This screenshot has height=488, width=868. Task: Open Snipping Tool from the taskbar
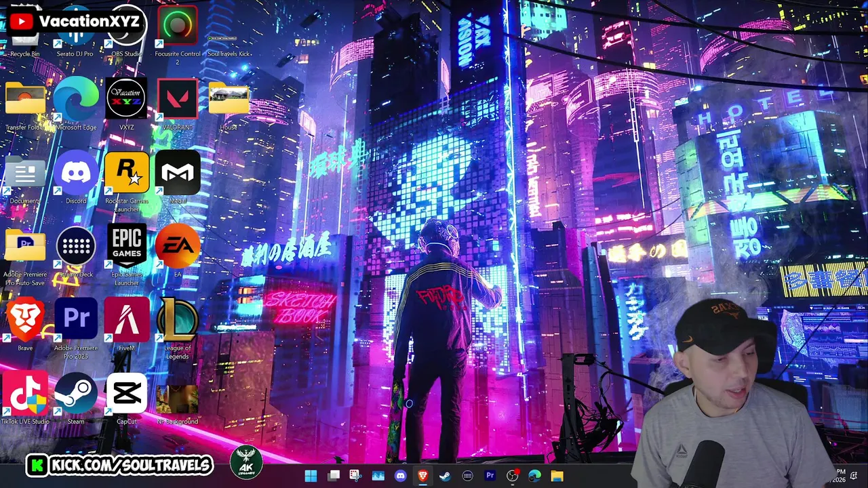[x=355, y=476]
